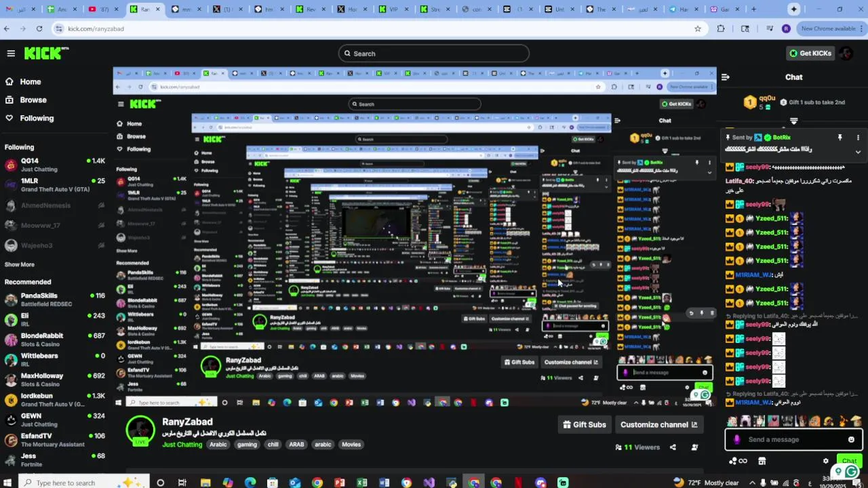
Task: Click the Send a message field
Action: [794, 439]
